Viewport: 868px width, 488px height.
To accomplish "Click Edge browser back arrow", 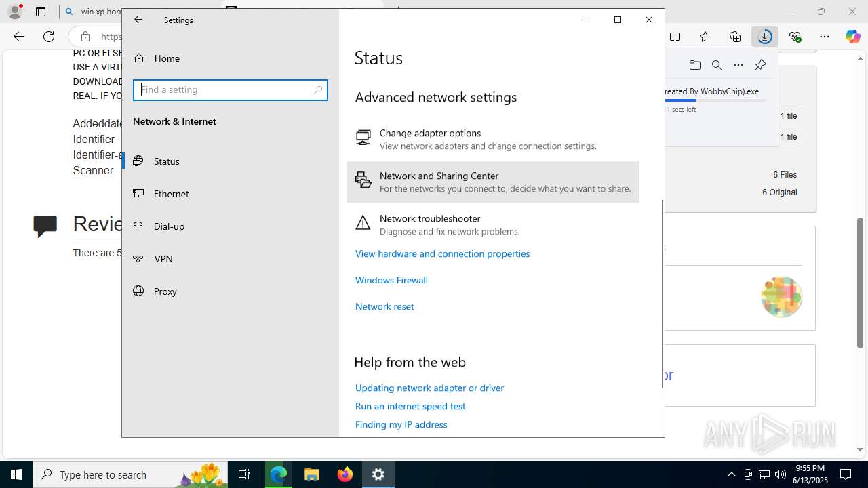I will (x=19, y=37).
